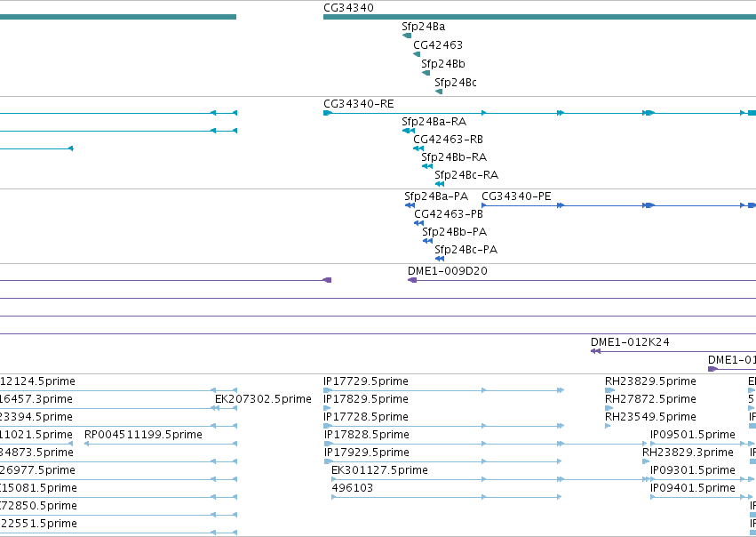Click the IP17729.5prime EST label

(x=366, y=381)
